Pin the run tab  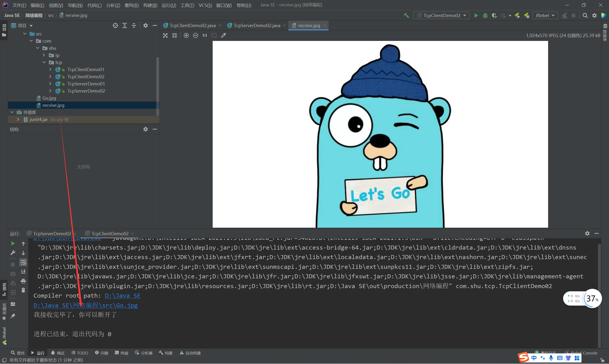(13, 316)
